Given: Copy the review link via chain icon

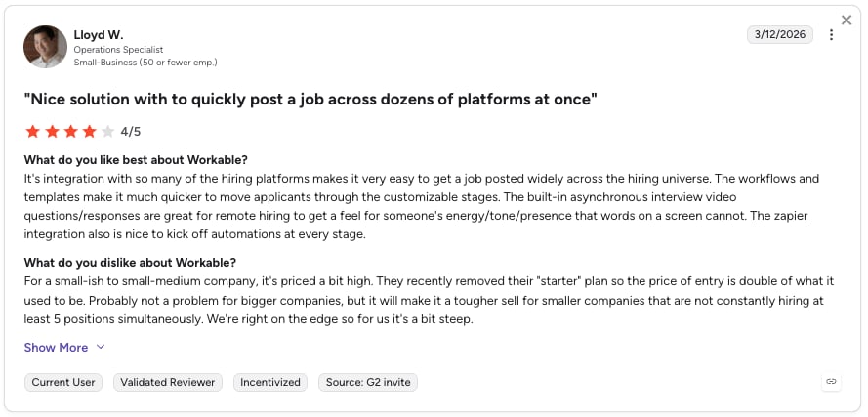Looking at the screenshot, I should coord(831,382).
